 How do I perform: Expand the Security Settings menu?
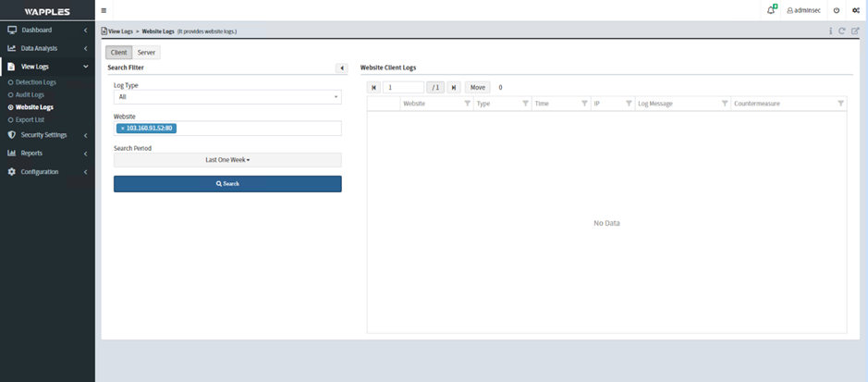(43, 135)
